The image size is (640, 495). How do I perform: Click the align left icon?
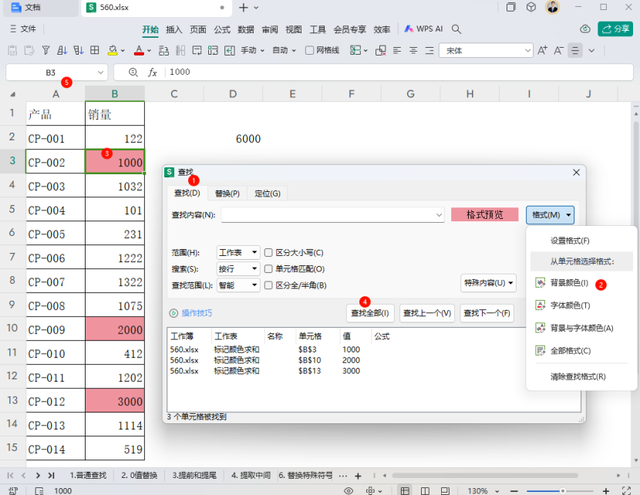[x=397, y=50]
